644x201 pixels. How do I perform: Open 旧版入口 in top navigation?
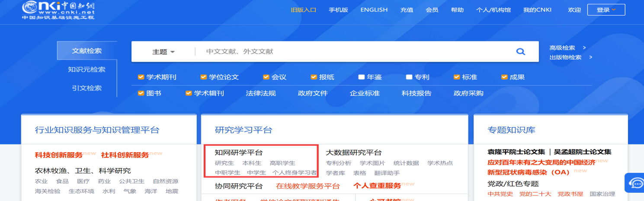(303, 10)
